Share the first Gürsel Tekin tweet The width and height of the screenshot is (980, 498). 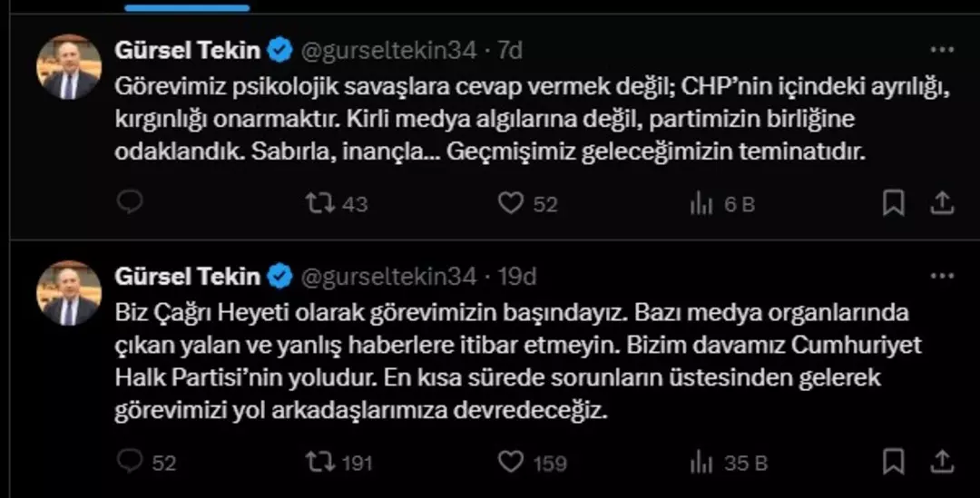pos(942,203)
